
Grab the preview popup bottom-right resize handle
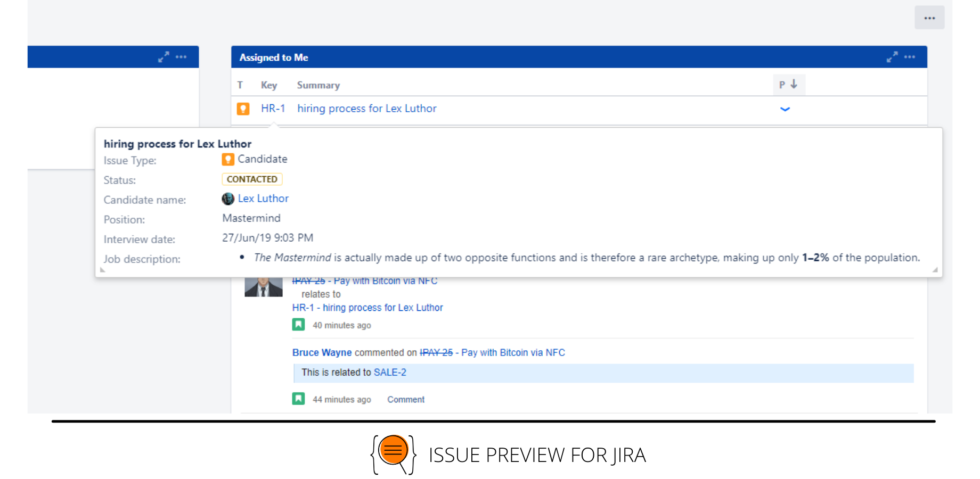click(x=935, y=270)
